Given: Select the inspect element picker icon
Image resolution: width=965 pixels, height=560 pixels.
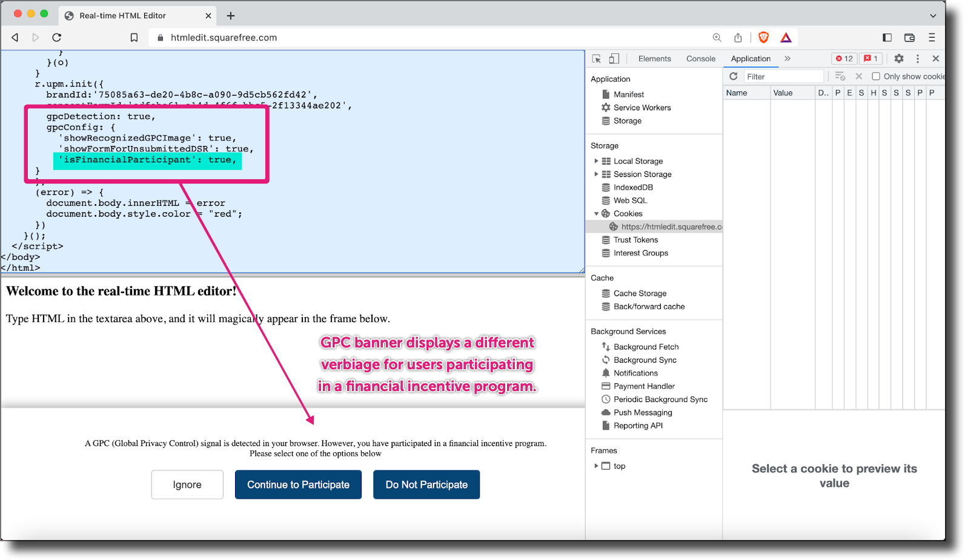Looking at the screenshot, I should (597, 59).
